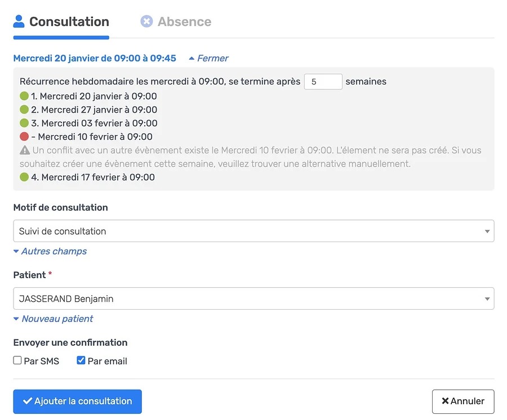Click the circled X icon beside Absence
The height and width of the screenshot is (420, 507).
tap(146, 21)
